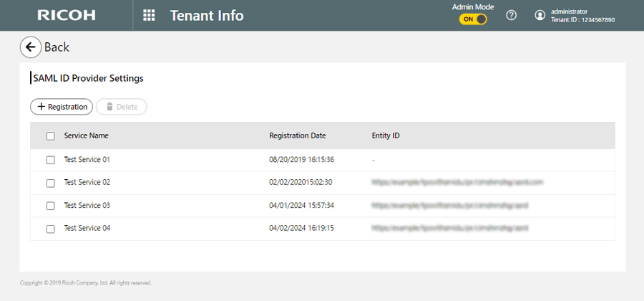Viewport: 644px width, 301px height.
Task: Open Test Service 04 entry
Action: [x=87, y=229]
